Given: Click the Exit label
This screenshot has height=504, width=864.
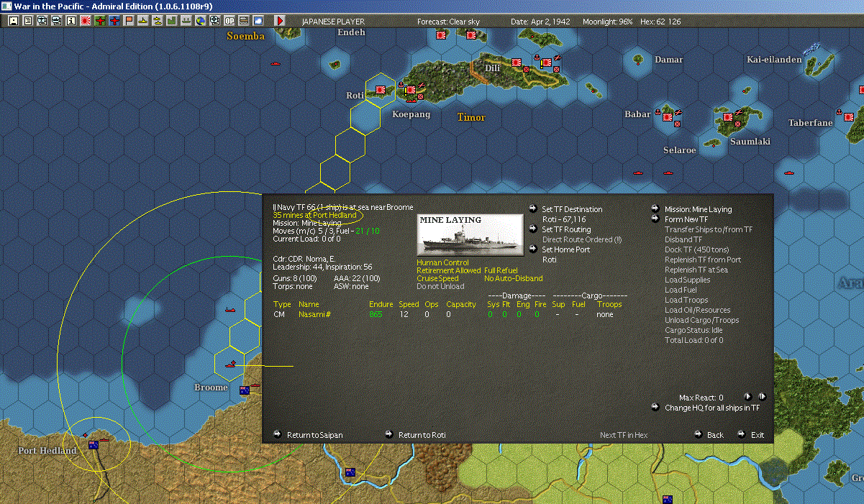Looking at the screenshot, I should (x=758, y=435).
